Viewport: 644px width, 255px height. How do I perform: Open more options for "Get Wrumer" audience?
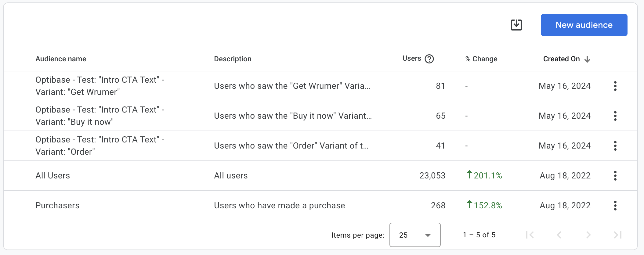[x=615, y=86]
